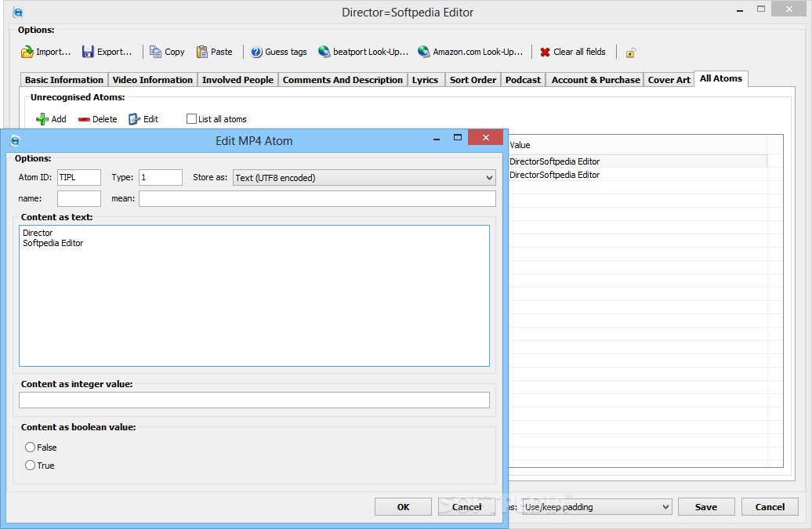812x529 pixels.
Task: Select first DirectorSoftpedia Editor row
Action: (637, 161)
